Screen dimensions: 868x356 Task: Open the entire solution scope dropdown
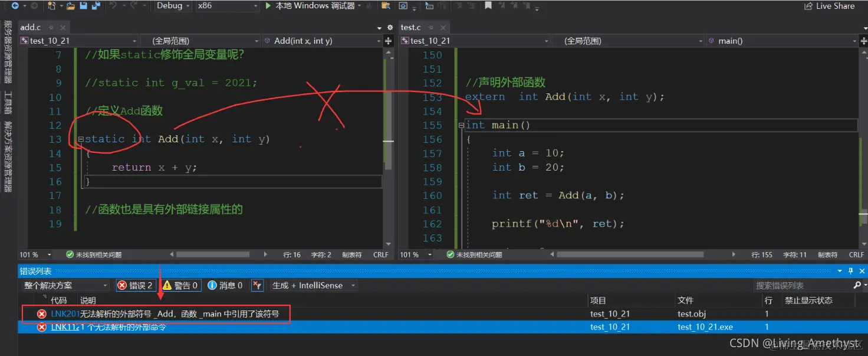coord(65,285)
